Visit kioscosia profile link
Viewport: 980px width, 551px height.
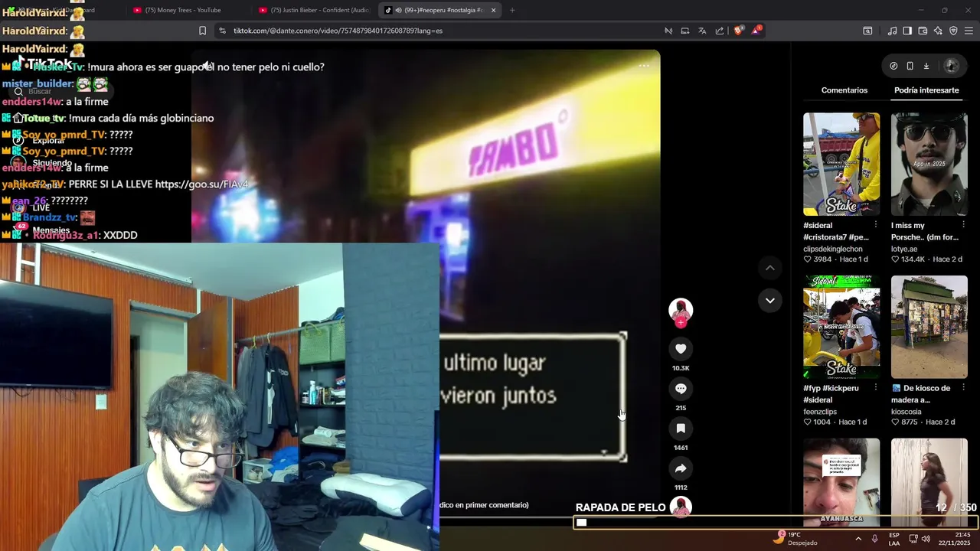click(906, 411)
